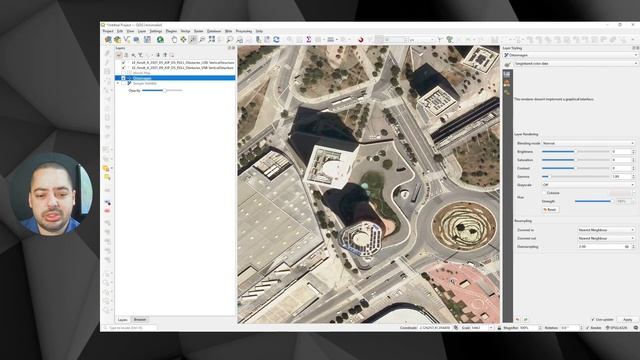Open the Scale dropdown in status bar
640x360 pixels.
tap(491, 328)
